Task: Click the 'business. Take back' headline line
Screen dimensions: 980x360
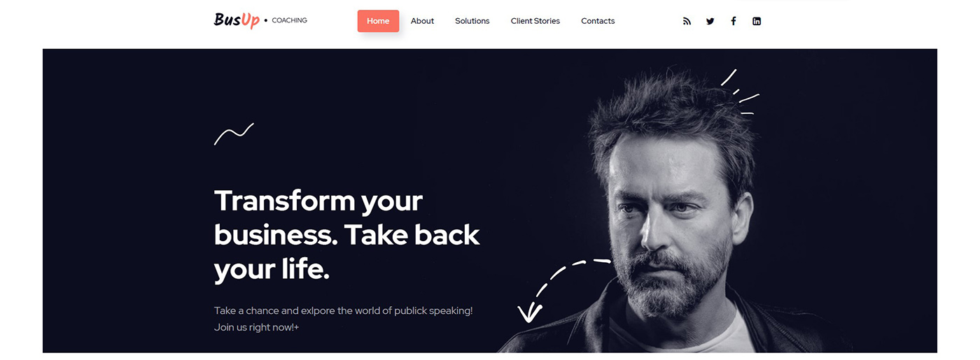Action: point(347,236)
